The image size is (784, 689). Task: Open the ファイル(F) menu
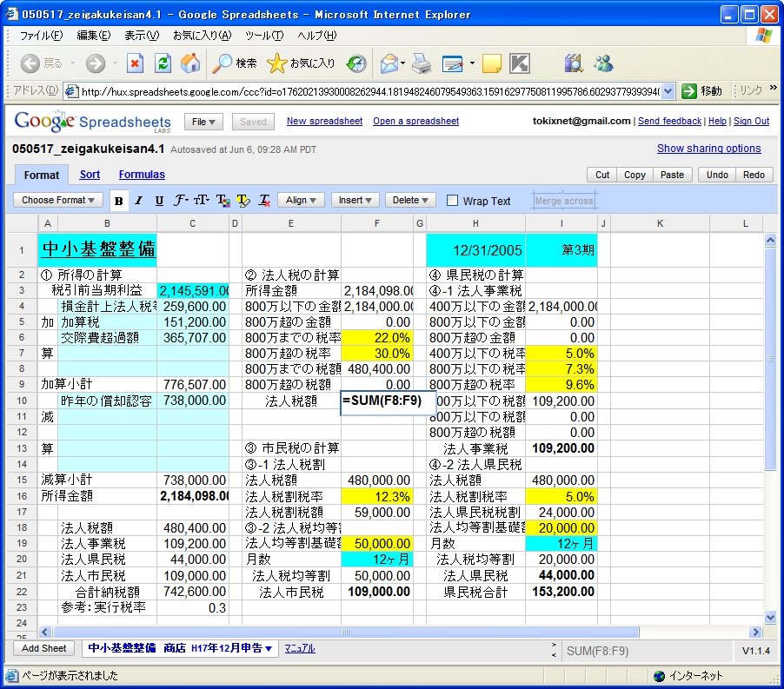[x=41, y=36]
